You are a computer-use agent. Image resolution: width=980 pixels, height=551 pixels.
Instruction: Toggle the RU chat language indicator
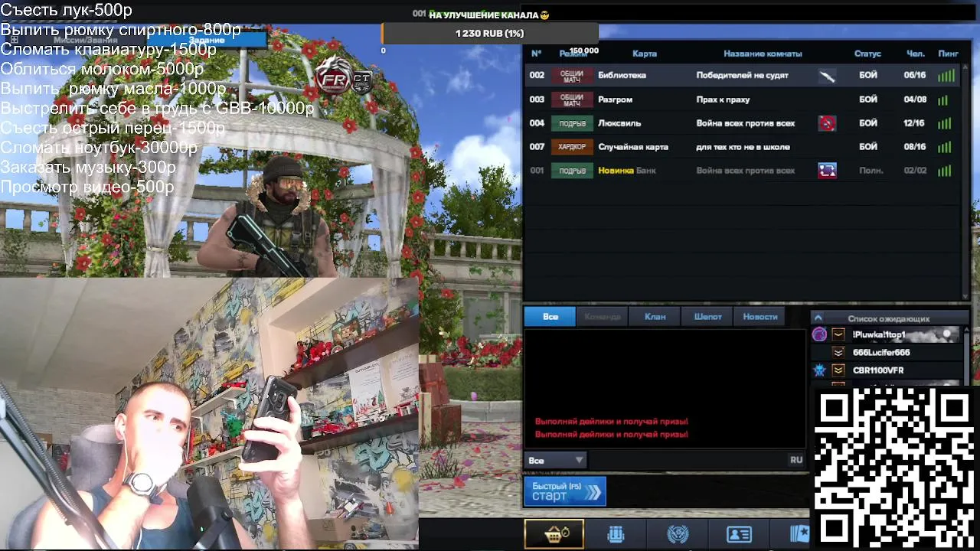[796, 460]
